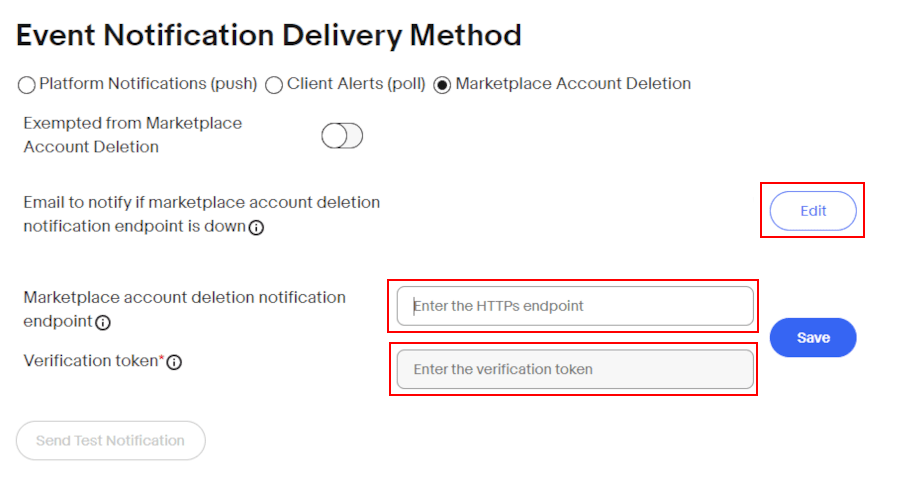Click the Client Alerts (poll) label text

356,84
